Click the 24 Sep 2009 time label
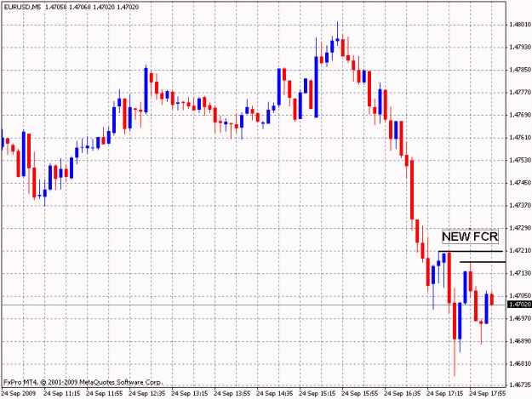Viewport: 532px width, 399px height. [x=19, y=394]
